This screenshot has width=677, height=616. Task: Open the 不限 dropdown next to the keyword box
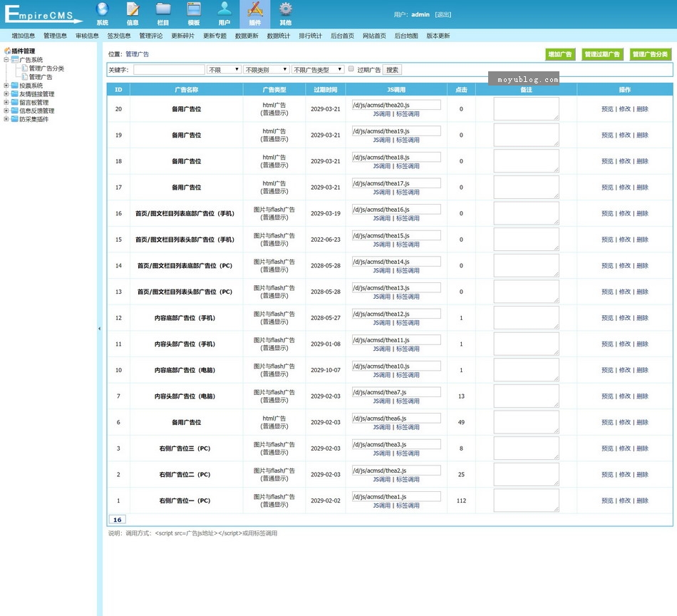[x=224, y=70]
